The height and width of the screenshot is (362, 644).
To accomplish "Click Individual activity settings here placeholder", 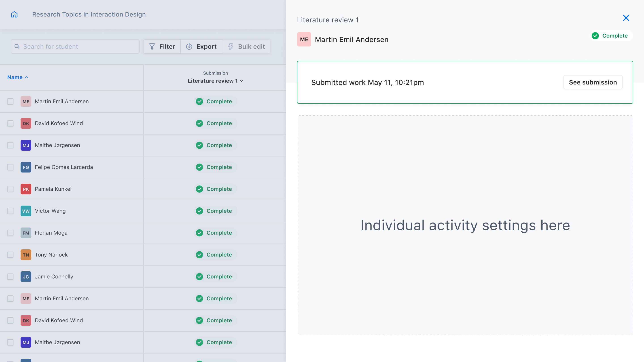I will point(465,225).
